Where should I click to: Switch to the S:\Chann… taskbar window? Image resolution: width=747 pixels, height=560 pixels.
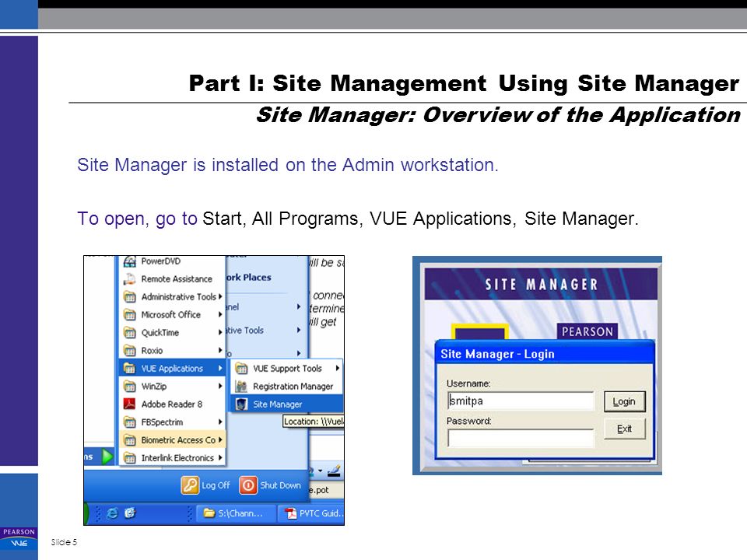(x=235, y=513)
